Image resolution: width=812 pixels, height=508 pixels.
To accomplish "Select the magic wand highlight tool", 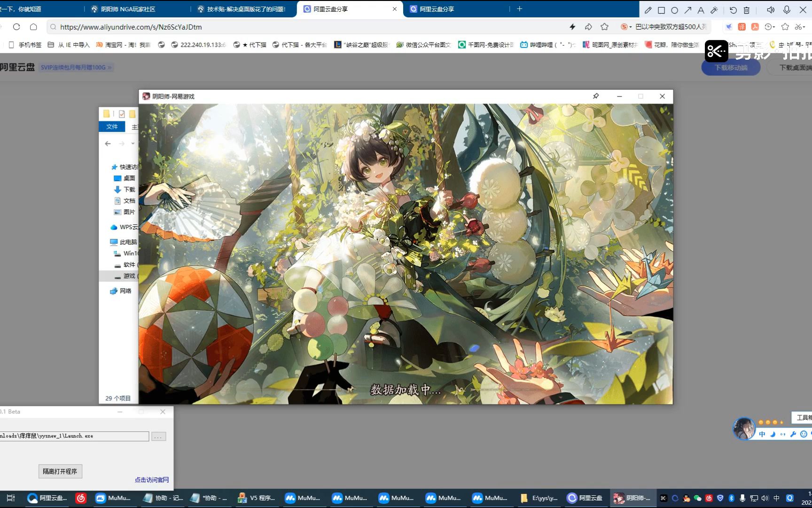I will pos(714,10).
